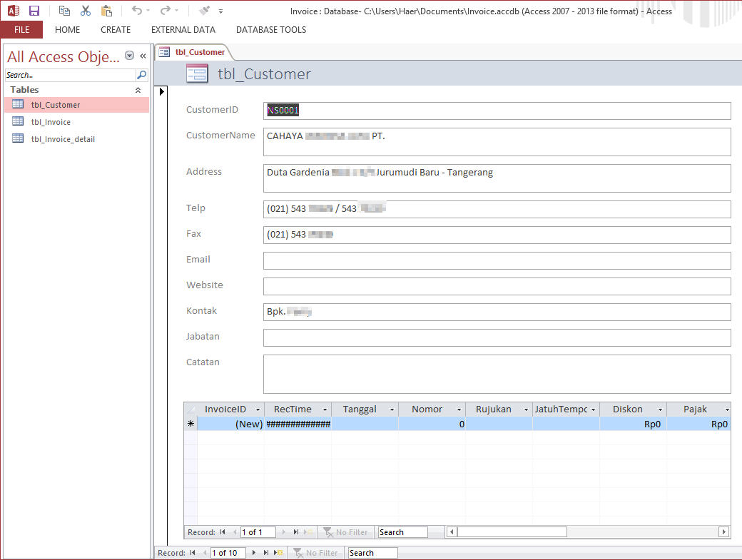Open RecTime column dropdown arrow
This screenshot has width=742, height=560.
(x=325, y=409)
